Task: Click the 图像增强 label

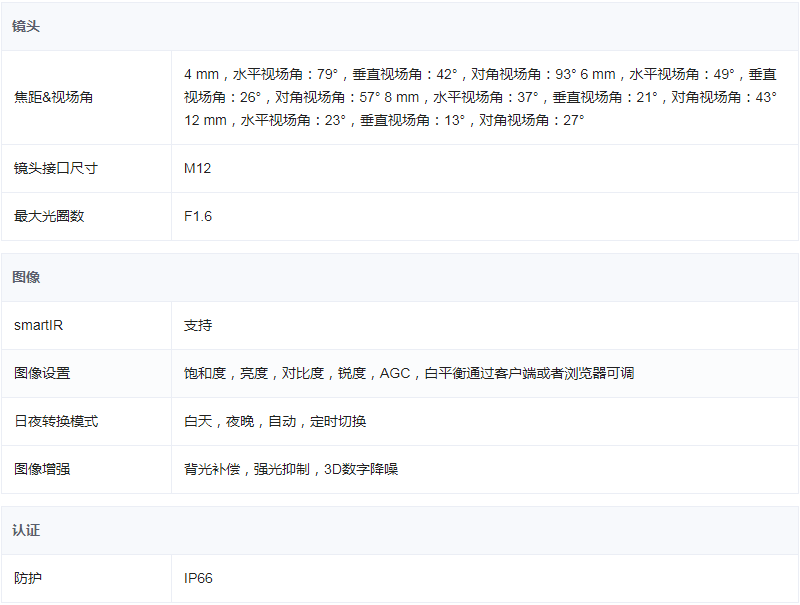Action: tap(42, 469)
